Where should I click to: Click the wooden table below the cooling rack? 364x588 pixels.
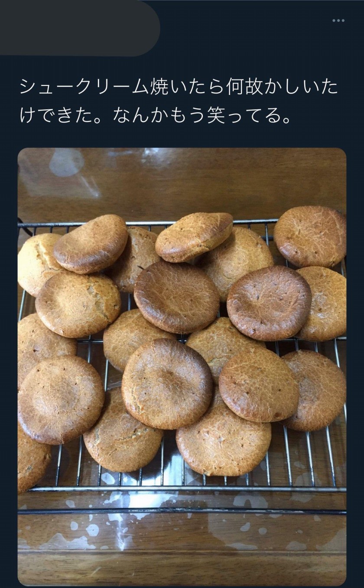point(182,546)
